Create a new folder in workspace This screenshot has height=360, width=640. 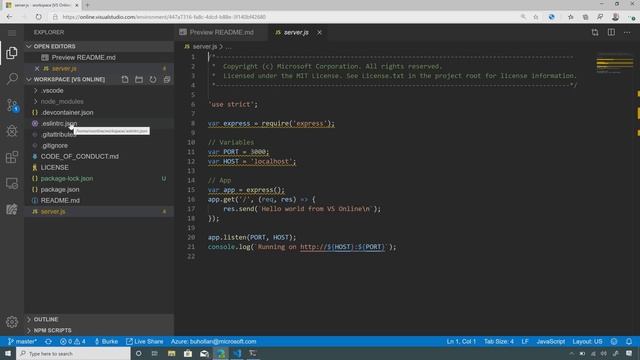(x=139, y=79)
